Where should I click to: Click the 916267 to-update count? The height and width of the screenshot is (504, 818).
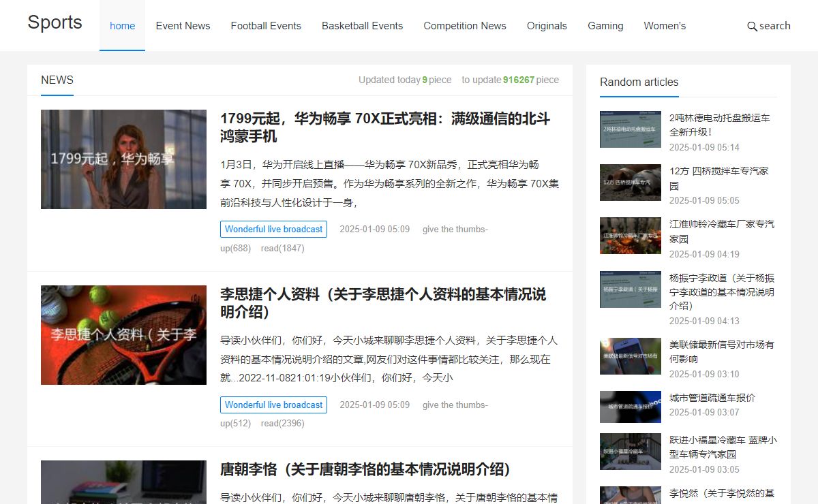(519, 80)
